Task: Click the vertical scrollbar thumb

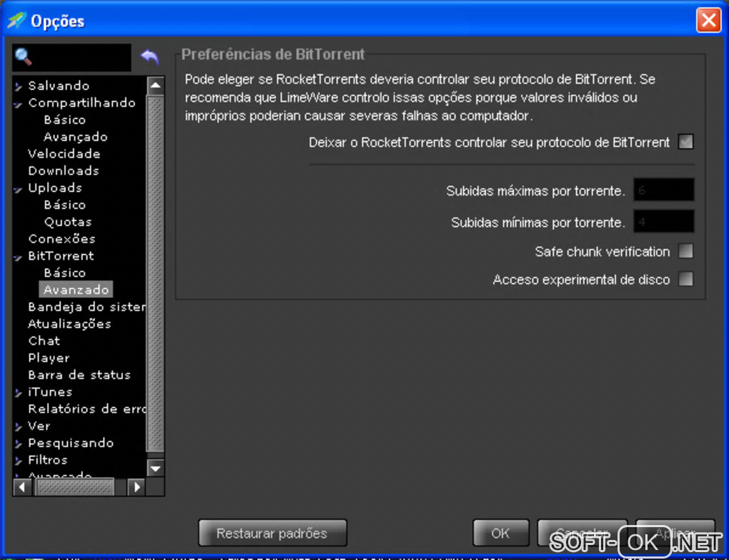Action: (155, 274)
